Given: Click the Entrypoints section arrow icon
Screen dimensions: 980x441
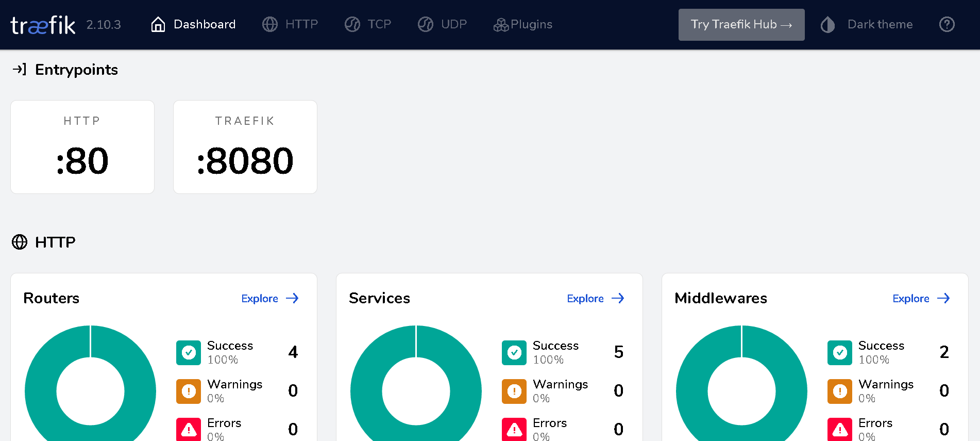Looking at the screenshot, I should coord(19,69).
